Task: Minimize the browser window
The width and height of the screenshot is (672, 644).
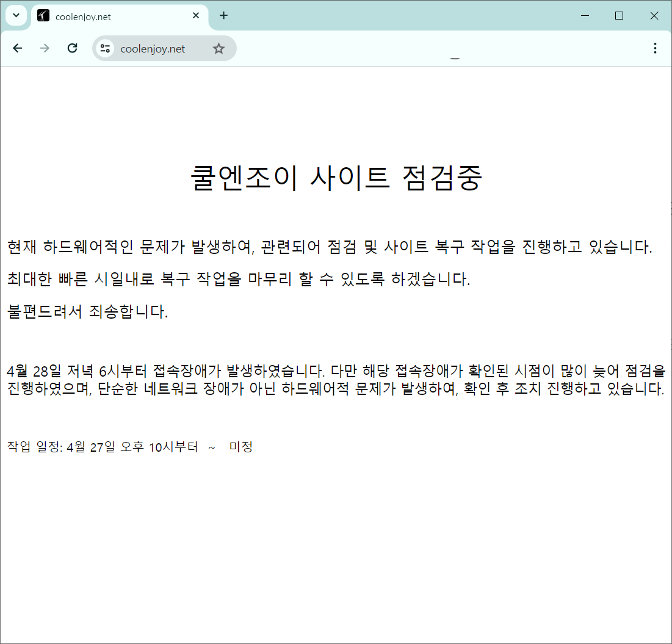Action: click(585, 16)
